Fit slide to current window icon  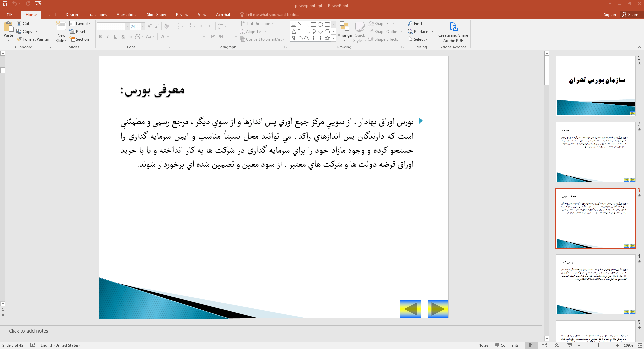pyautogui.click(x=639, y=345)
